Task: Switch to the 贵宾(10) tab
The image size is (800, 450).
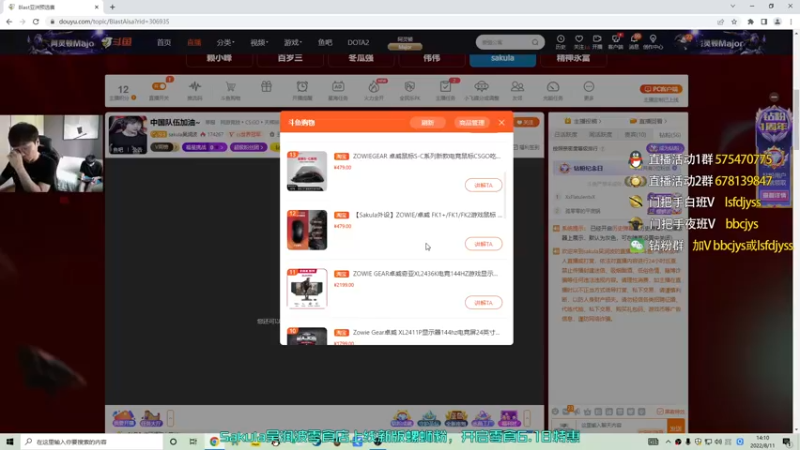Action: [x=635, y=135]
